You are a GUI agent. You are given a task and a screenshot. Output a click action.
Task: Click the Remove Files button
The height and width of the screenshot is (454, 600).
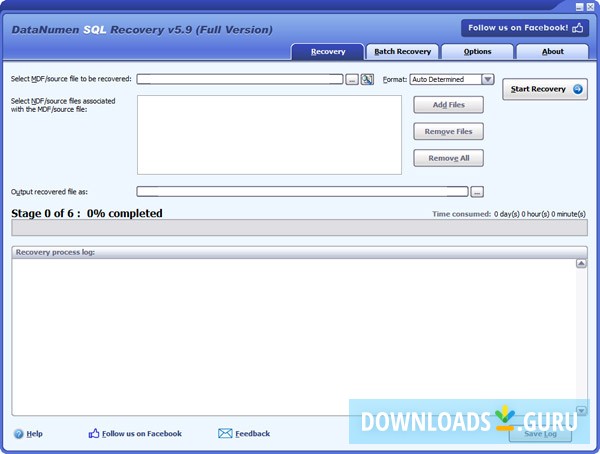[x=448, y=132]
